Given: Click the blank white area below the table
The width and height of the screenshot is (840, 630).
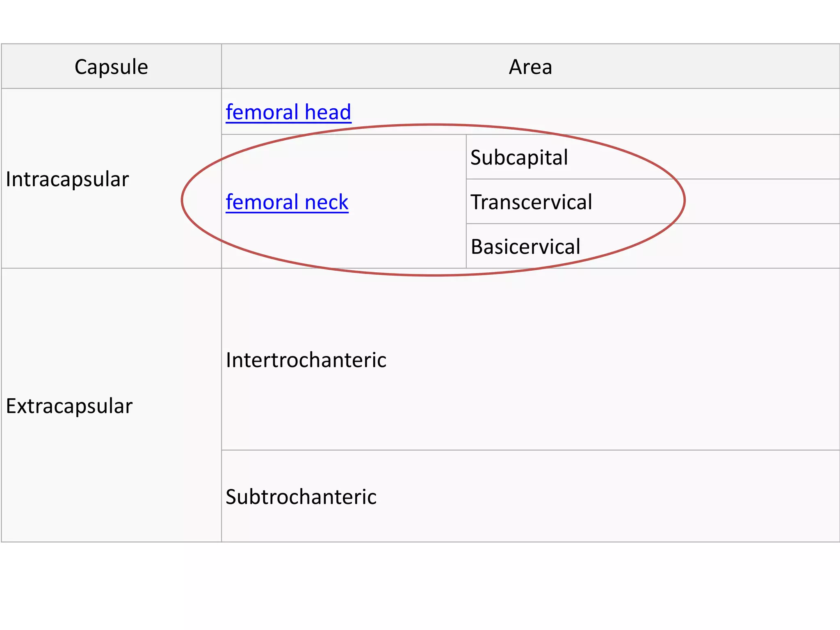Looking at the screenshot, I should 420,587.
